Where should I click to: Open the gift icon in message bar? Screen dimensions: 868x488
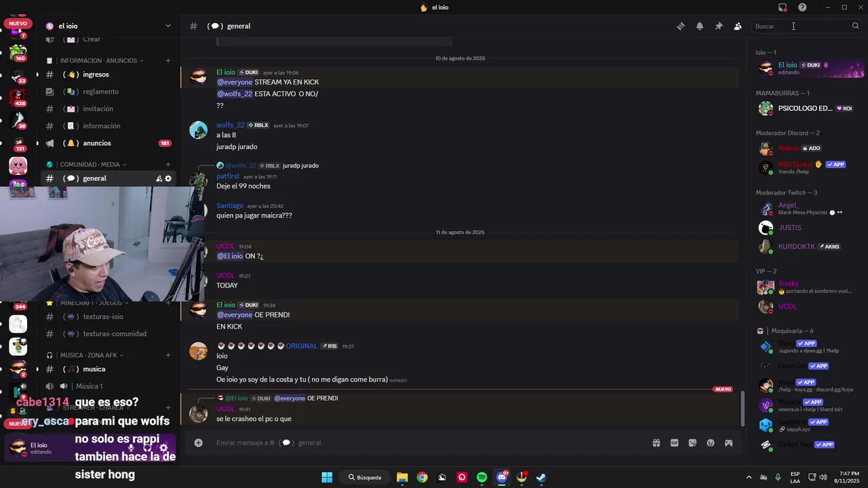(656, 443)
